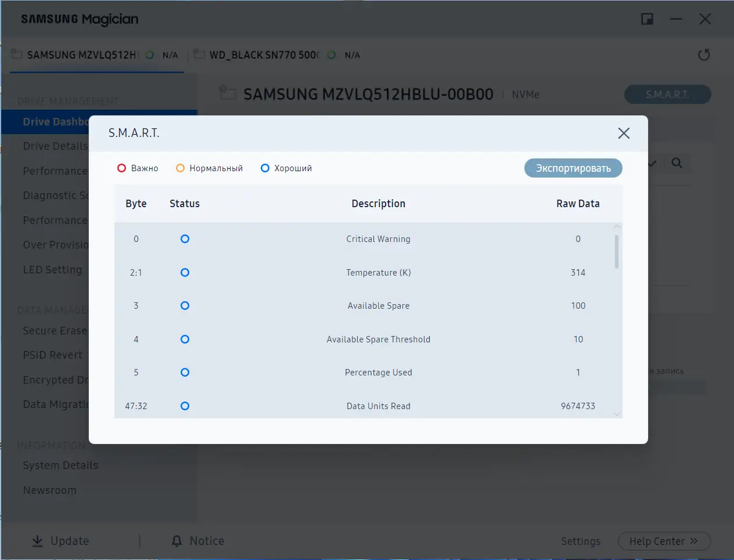The image size is (734, 560).
Task: Click the SMART table scroll down arrow
Action: [617, 414]
